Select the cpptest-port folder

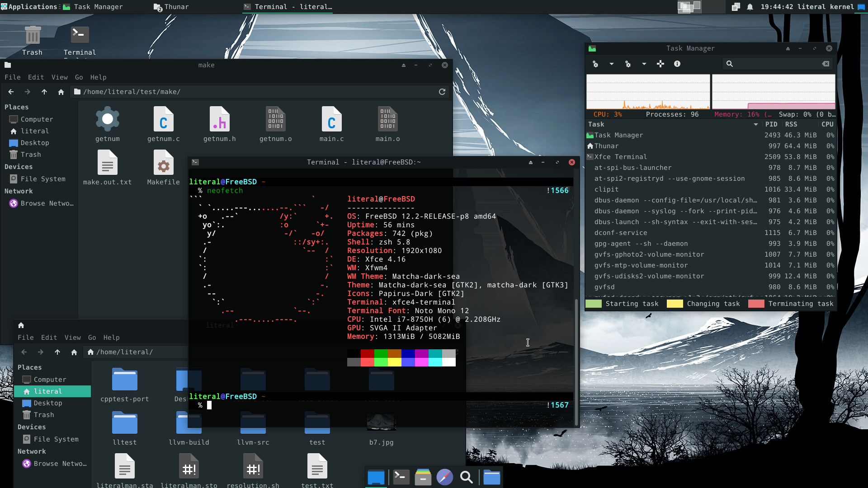[x=125, y=385]
